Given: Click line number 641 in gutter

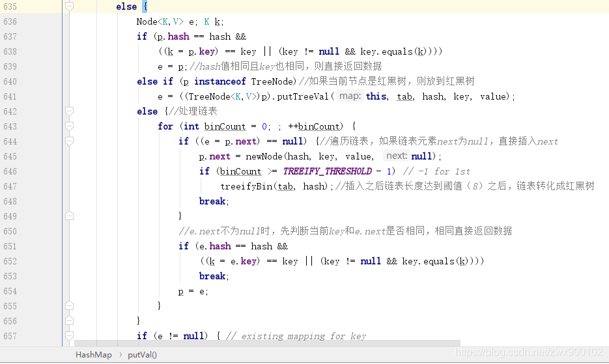Looking at the screenshot, I should click(x=10, y=97).
